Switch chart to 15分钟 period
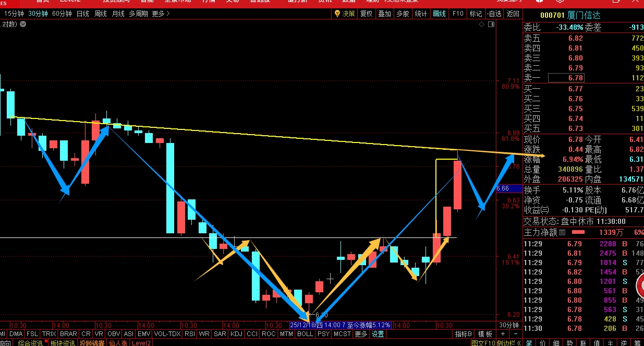Screen dimensions: 644x346 (x=14, y=14)
